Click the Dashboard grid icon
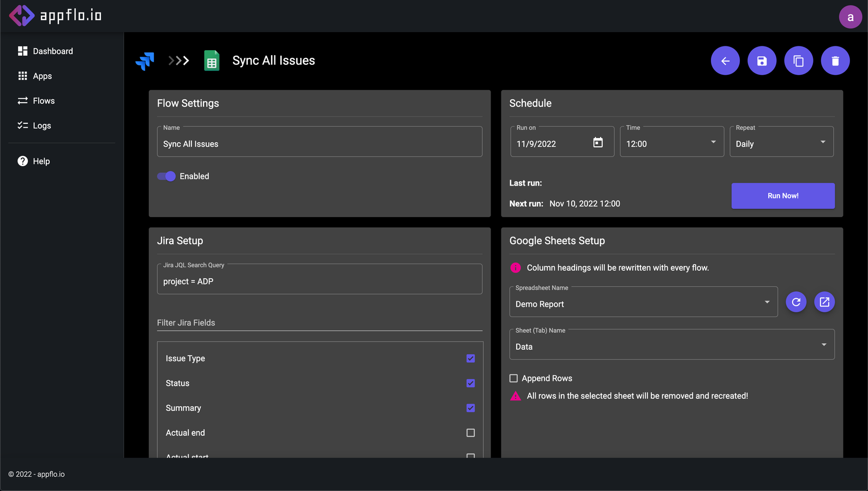 (x=22, y=51)
